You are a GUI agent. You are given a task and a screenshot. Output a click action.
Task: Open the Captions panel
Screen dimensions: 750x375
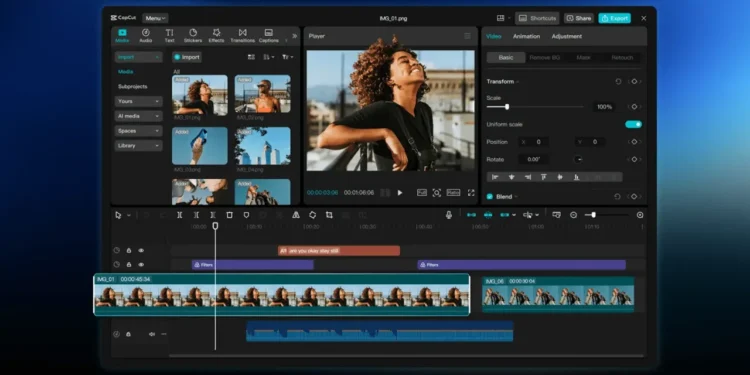pos(269,35)
